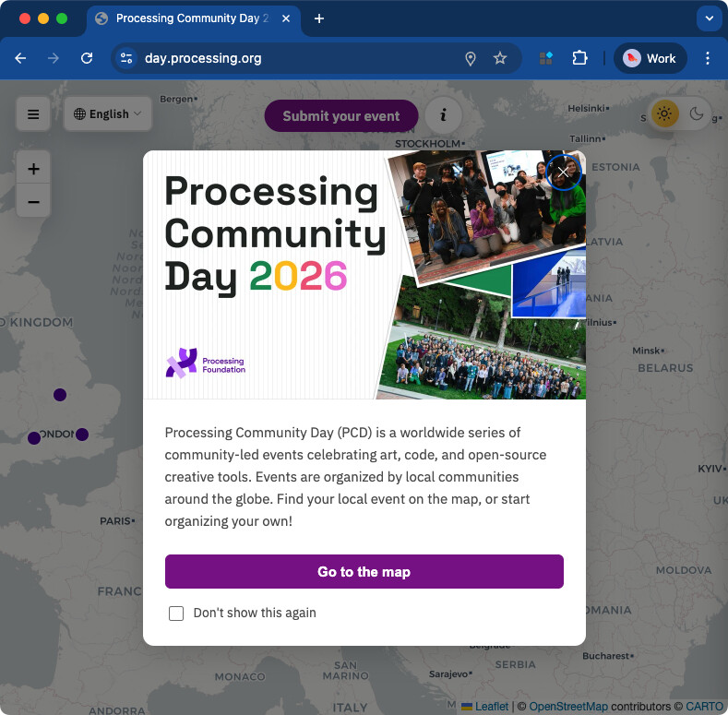728x715 pixels.
Task: Zoom out the map with minus
Action: (33, 201)
